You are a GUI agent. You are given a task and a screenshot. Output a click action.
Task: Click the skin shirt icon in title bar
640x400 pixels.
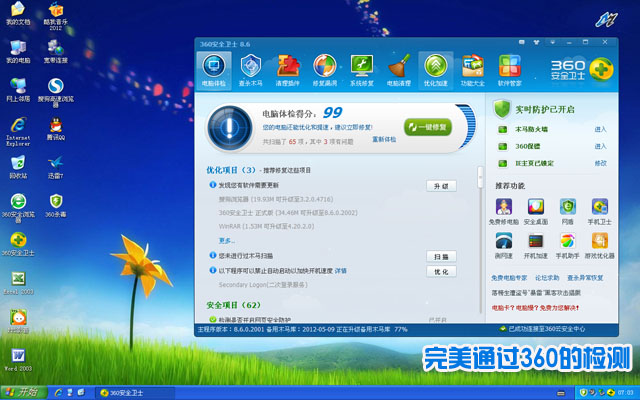point(536,42)
